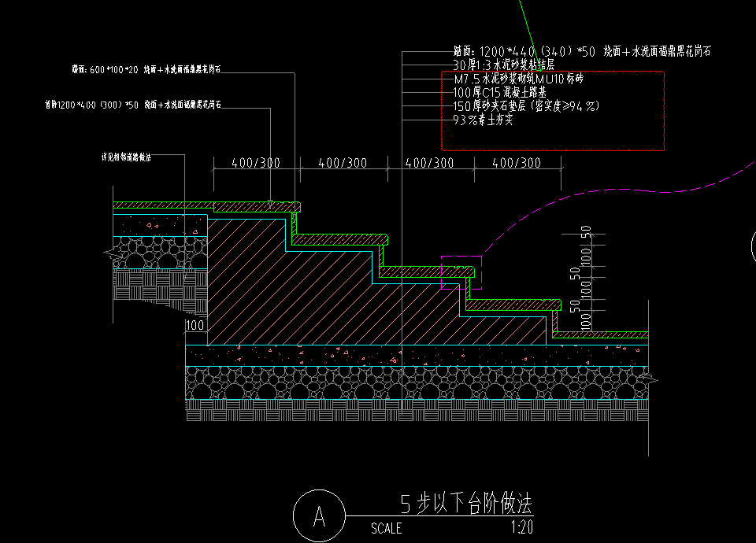Click the circled A detail marker
The image size is (756, 543).
point(318,516)
